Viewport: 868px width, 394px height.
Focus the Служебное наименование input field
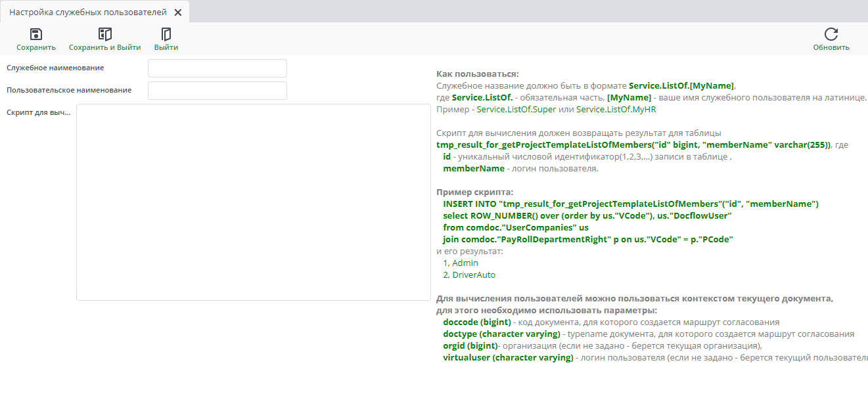tap(217, 68)
